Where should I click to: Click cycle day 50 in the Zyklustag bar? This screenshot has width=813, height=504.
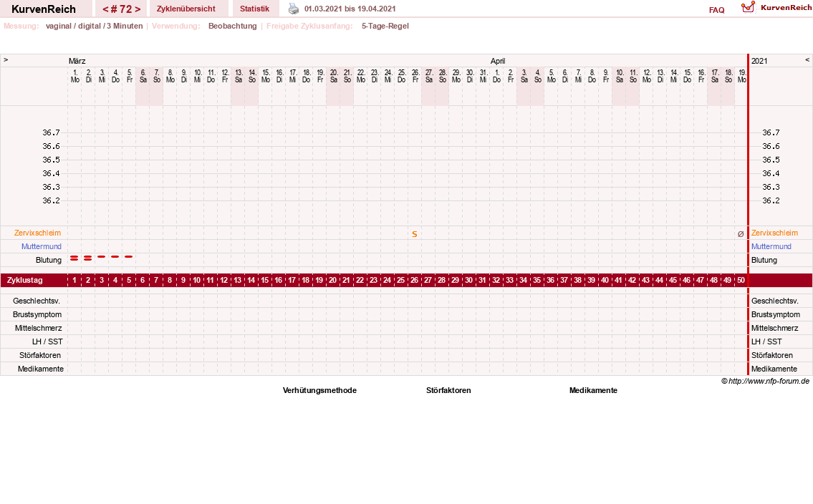741,280
